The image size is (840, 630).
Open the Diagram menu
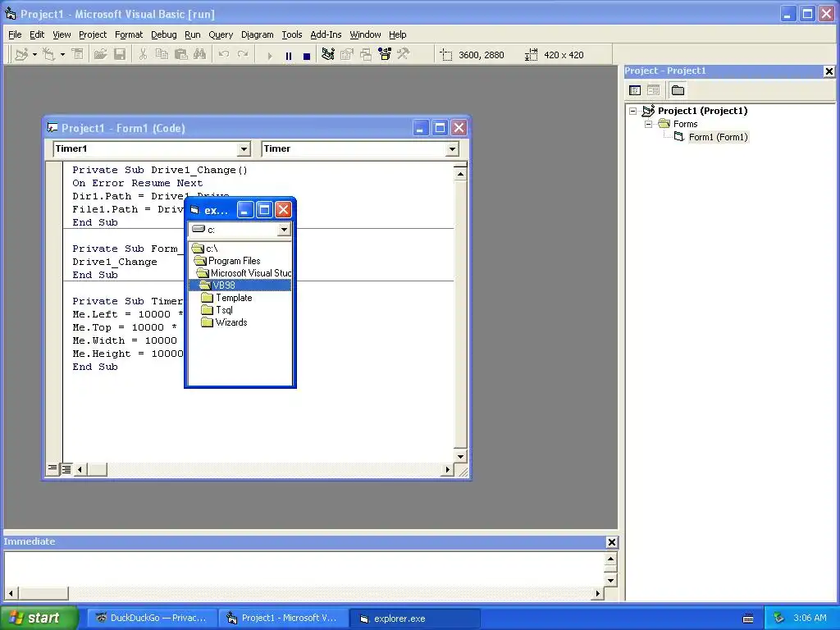pos(257,34)
